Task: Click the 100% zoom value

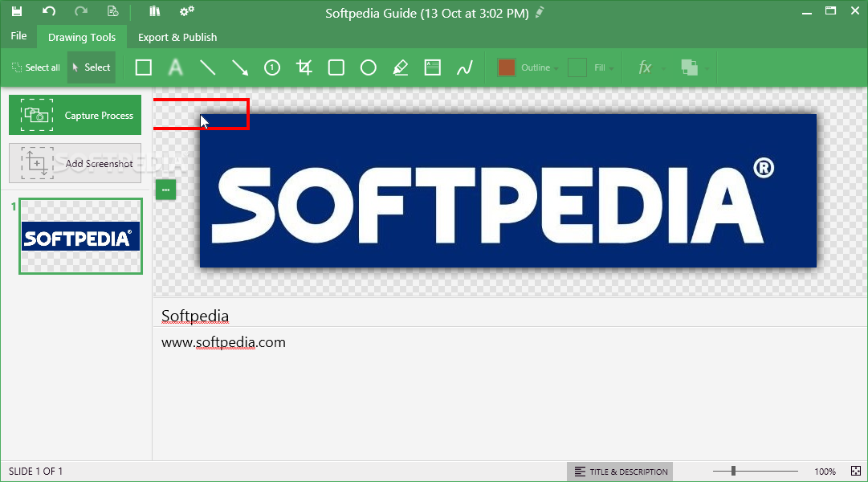Action: point(825,472)
